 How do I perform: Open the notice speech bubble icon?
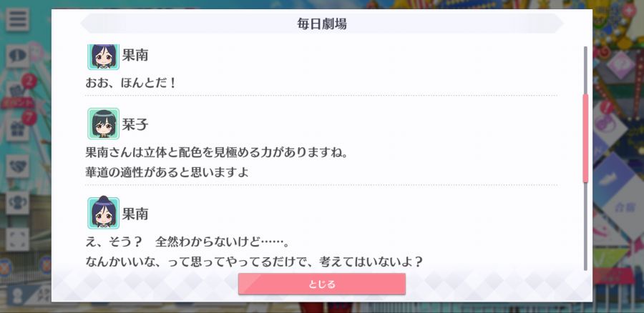tap(18, 56)
